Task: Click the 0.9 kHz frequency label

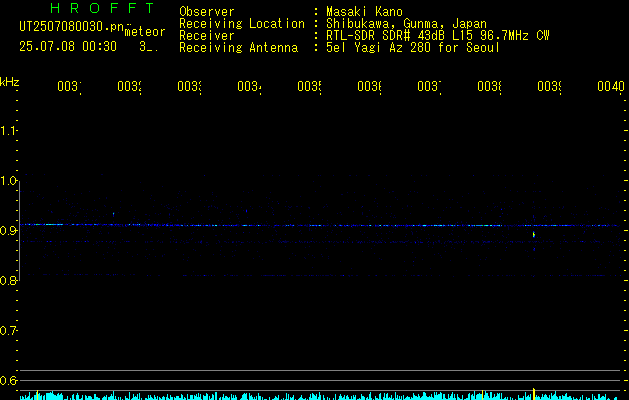Action: [8, 230]
